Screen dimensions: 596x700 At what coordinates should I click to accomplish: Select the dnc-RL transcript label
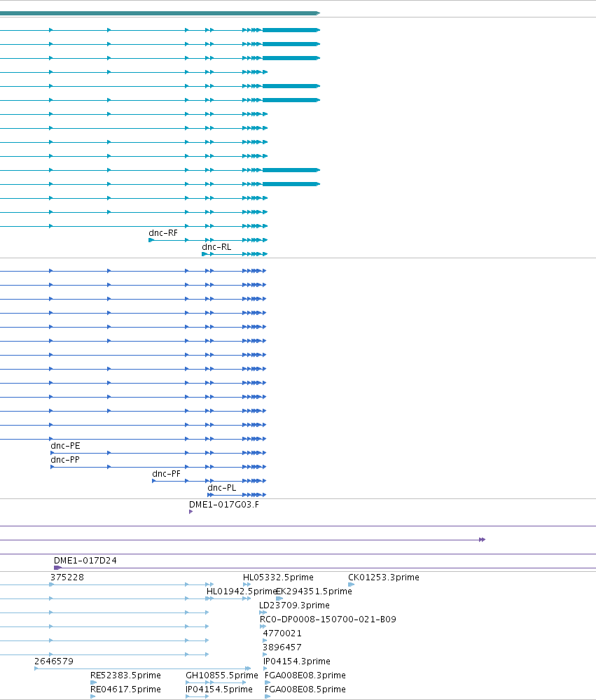(216, 247)
